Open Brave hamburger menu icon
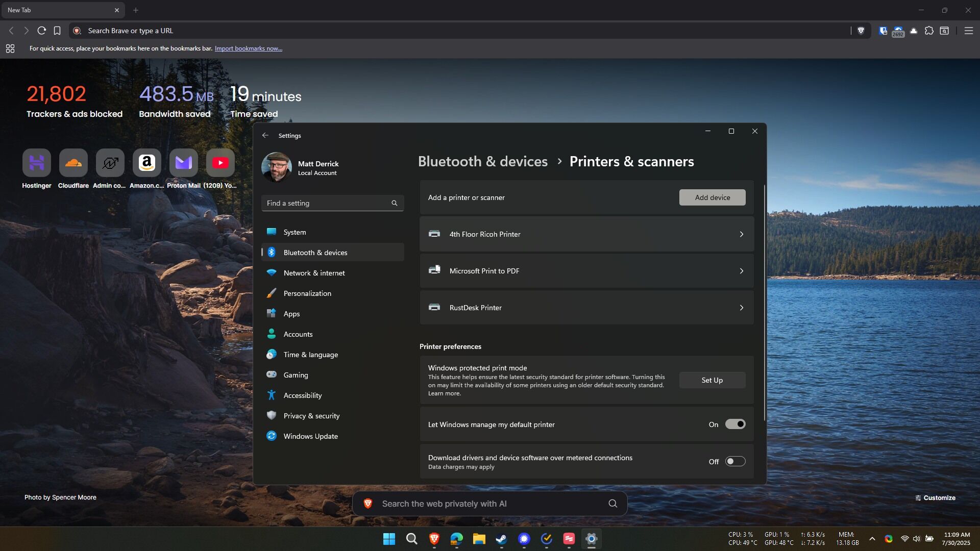 pos(968,31)
